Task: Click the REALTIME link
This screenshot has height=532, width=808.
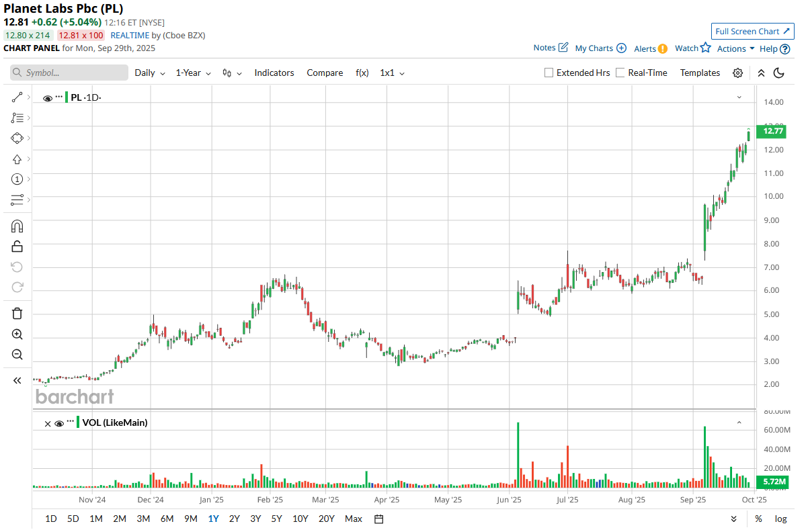Action: [x=130, y=35]
